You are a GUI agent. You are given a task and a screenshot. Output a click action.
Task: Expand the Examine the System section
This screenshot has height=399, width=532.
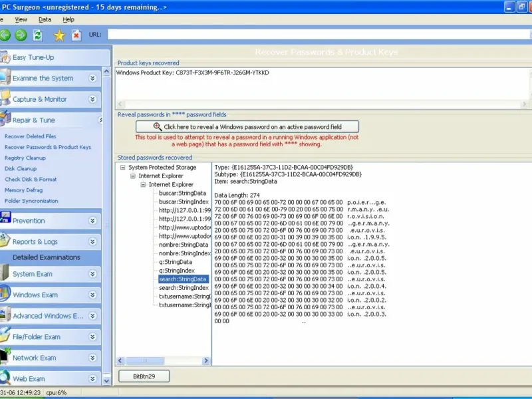tap(92, 78)
